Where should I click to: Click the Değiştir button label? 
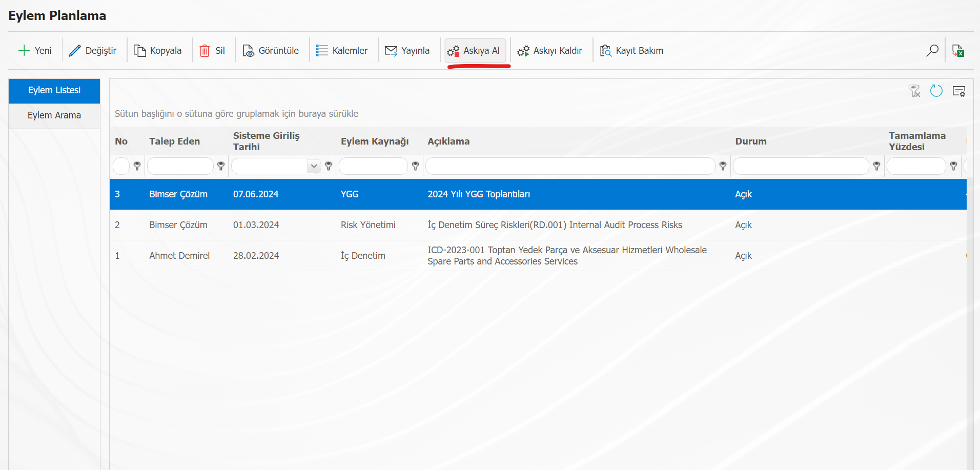tap(101, 51)
